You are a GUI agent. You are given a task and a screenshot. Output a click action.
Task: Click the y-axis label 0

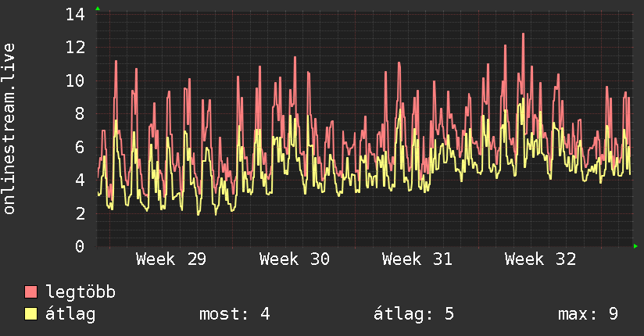click(80, 246)
